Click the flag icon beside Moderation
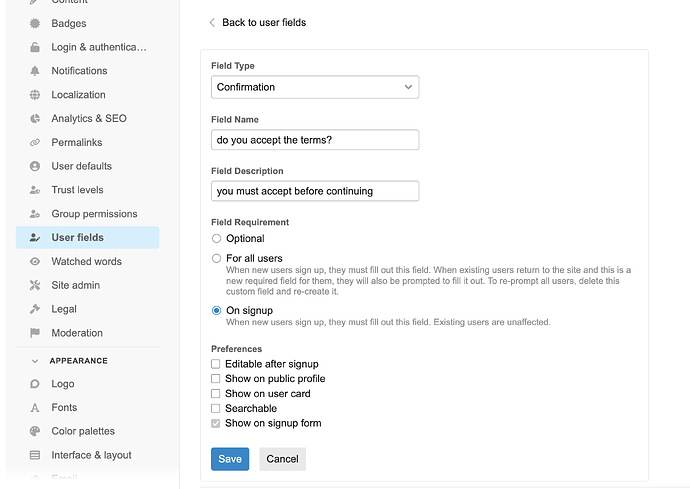The height and width of the screenshot is (489, 690). [x=35, y=333]
